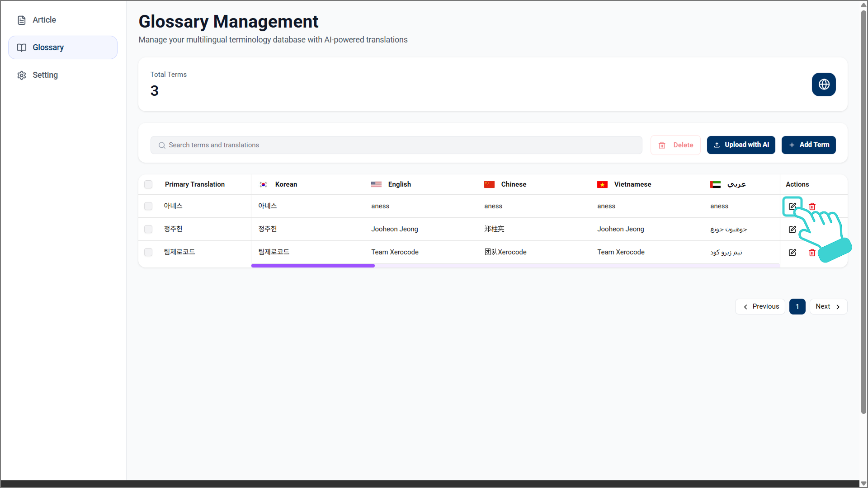Open the Setting sidebar item
Viewport: 868px width, 488px height.
coord(45,75)
